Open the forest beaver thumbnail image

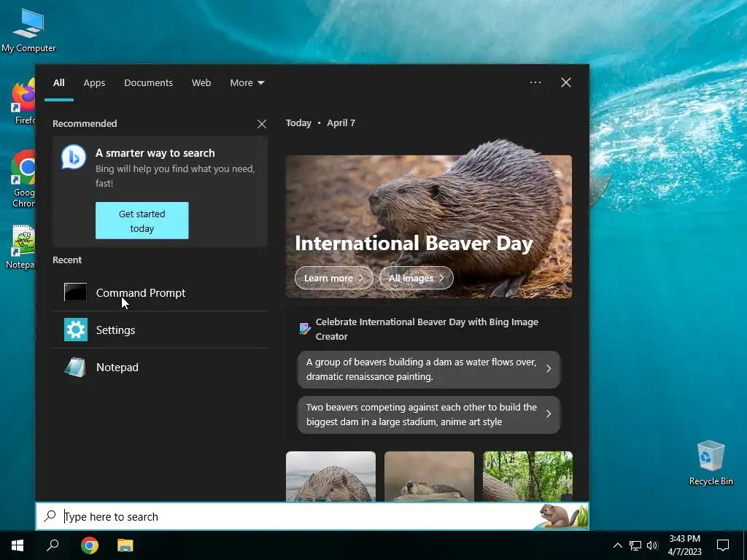tap(528, 476)
